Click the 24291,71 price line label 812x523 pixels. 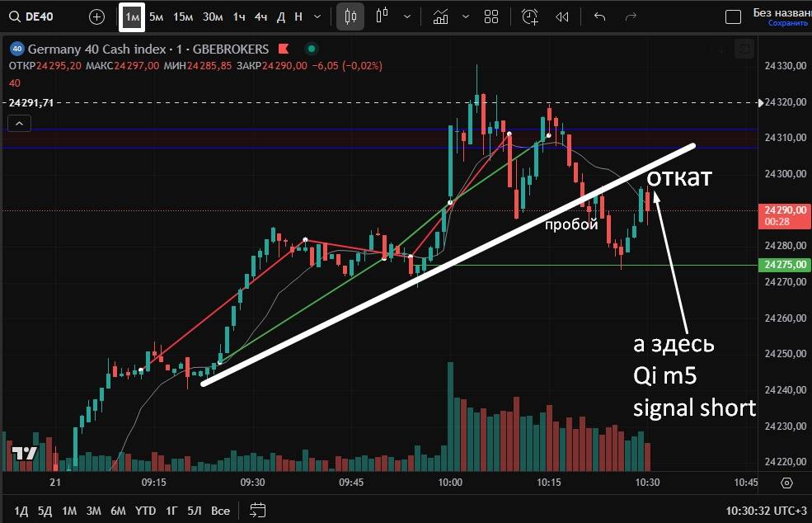[31, 102]
